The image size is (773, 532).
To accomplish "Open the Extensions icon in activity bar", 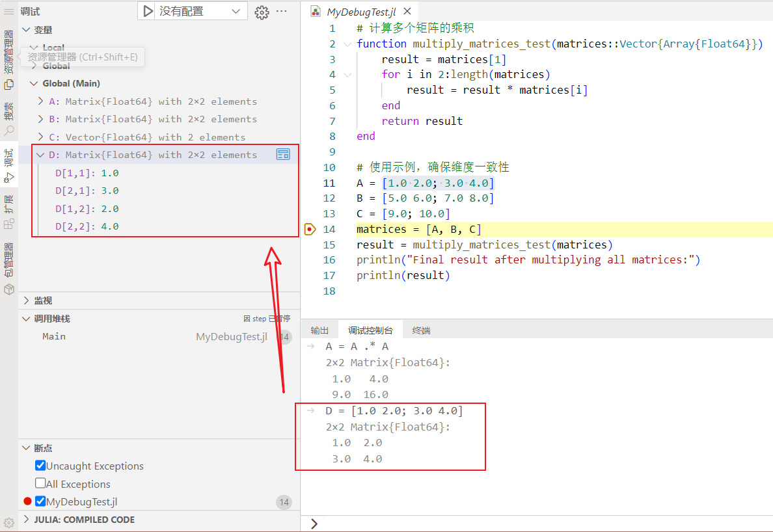I will point(8,224).
